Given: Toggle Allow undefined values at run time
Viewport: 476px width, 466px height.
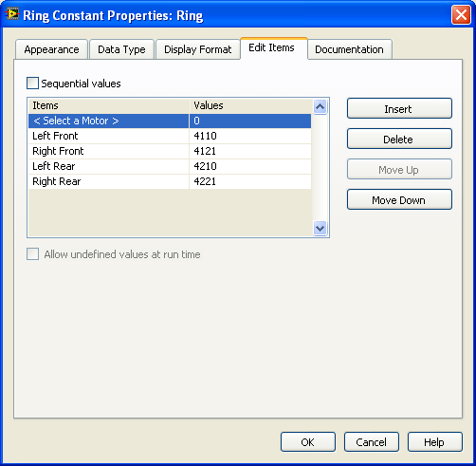Looking at the screenshot, I should pos(33,254).
